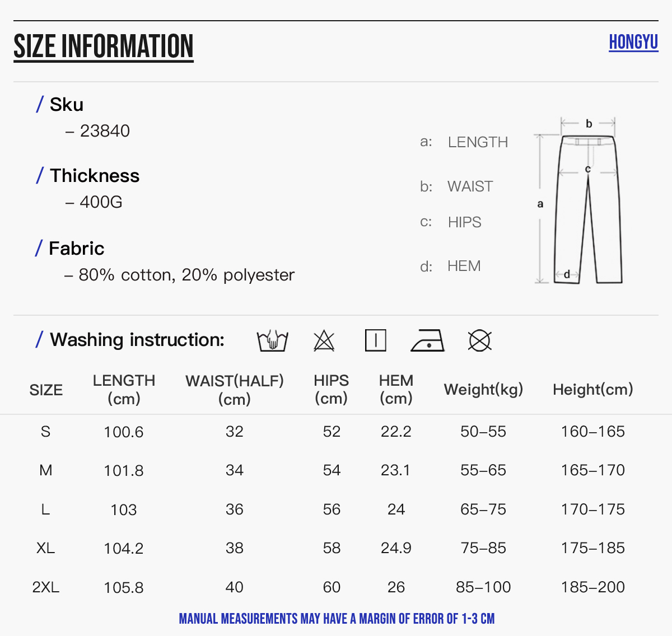
Task: Click the LENGTH (cm) column header
Action: tap(124, 390)
